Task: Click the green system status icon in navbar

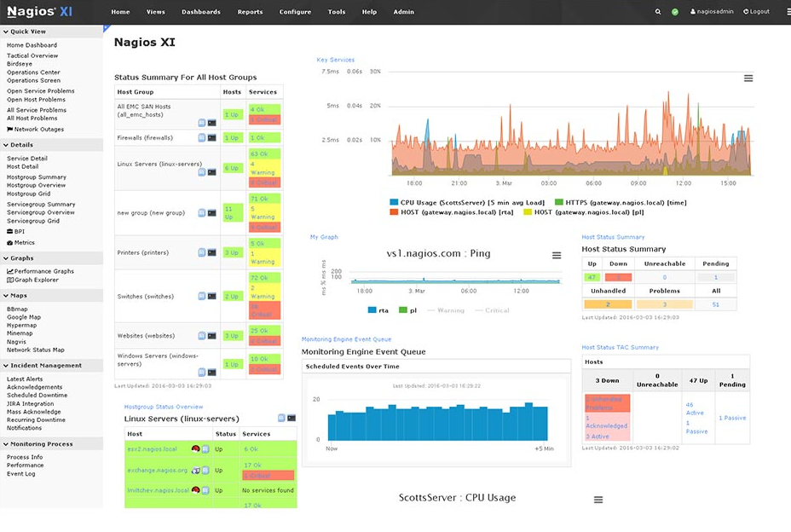Action: tap(674, 11)
